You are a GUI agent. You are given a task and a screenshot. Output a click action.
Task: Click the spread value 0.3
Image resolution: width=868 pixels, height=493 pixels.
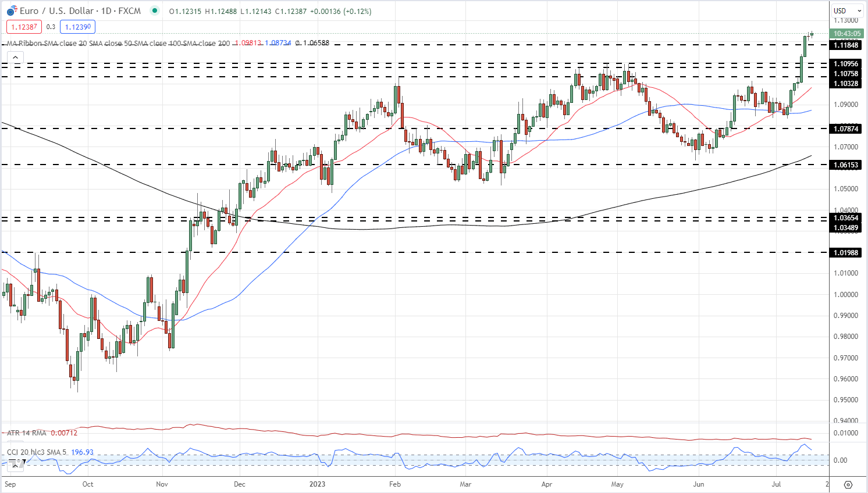click(x=51, y=27)
